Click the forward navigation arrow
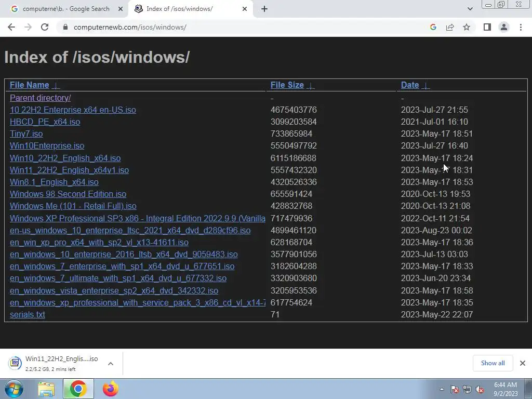Screen dimensions: 532x399 [x=28, y=27]
